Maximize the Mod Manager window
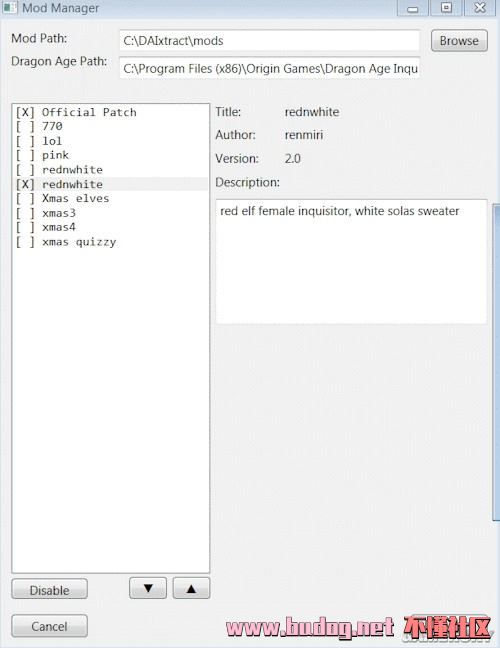 click(x=446, y=8)
